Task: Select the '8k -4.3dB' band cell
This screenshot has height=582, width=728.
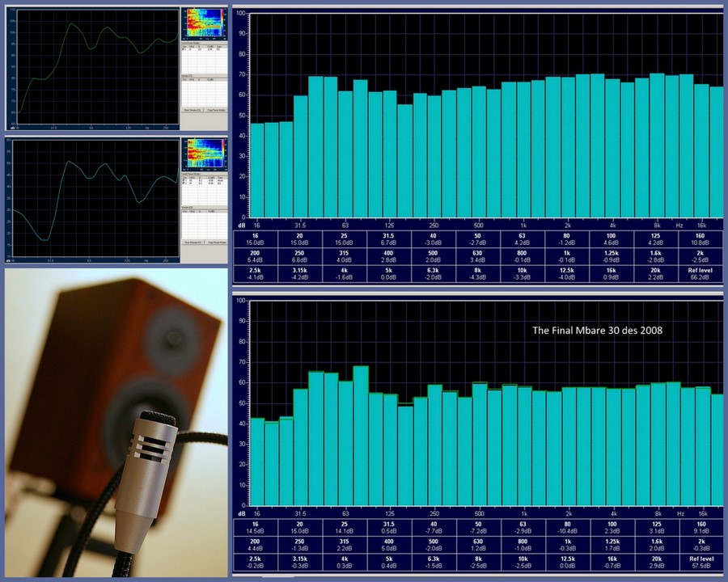Action: tap(478, 274)
